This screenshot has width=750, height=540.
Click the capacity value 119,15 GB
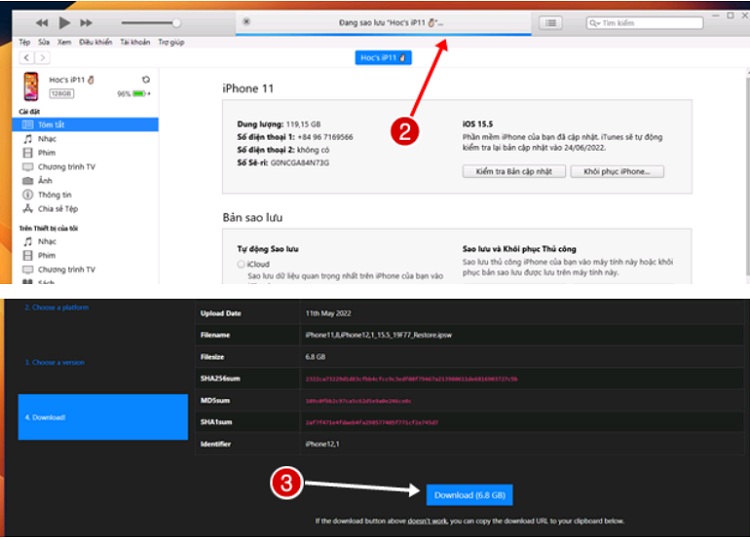coord(303,124)
